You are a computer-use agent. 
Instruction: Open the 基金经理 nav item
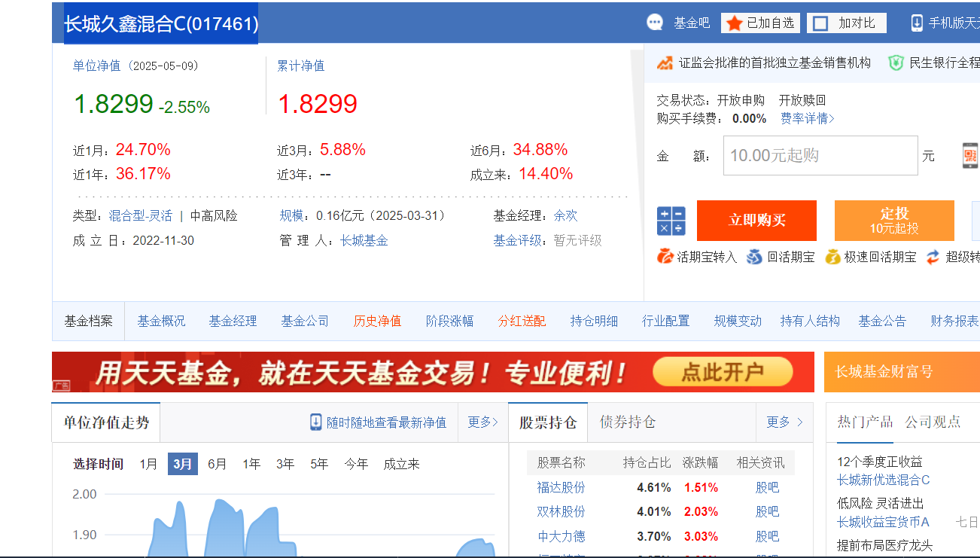(233, 321)
